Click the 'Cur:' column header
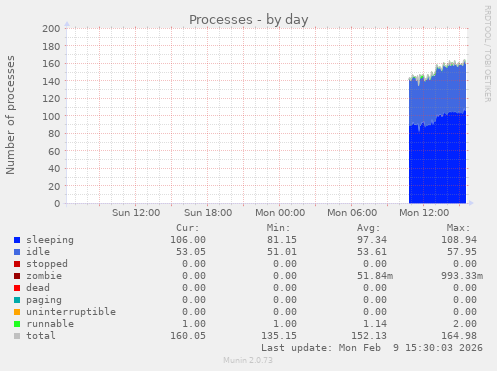The image size is (497, 371). pyautogui.click(x=188, y=228)
